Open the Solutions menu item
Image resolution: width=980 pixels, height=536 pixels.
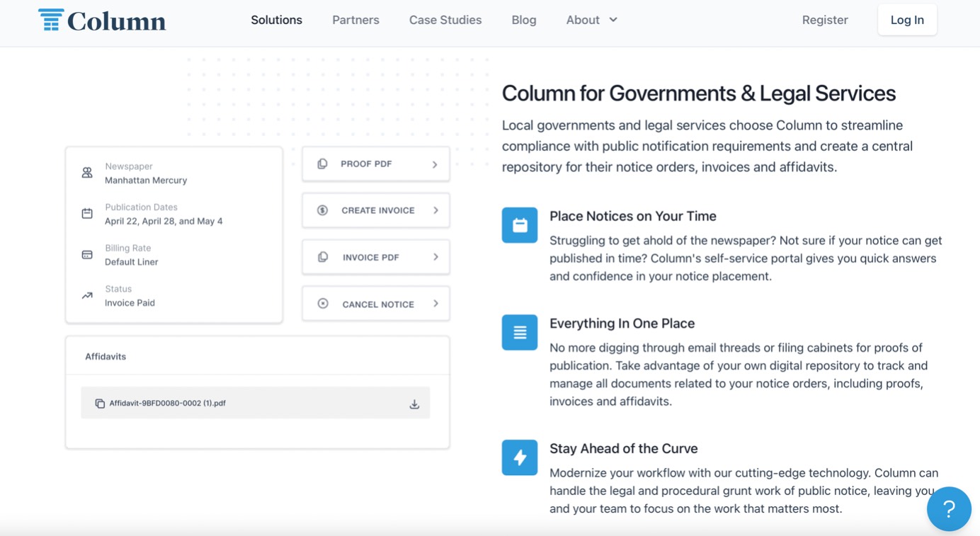[x=276, y=20]
